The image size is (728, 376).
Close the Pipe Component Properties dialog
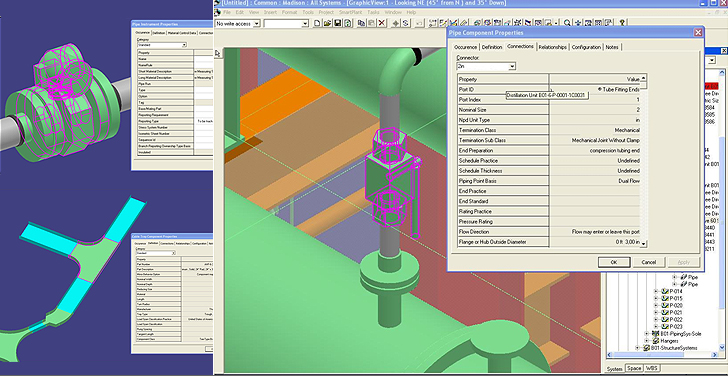point(697,32)
